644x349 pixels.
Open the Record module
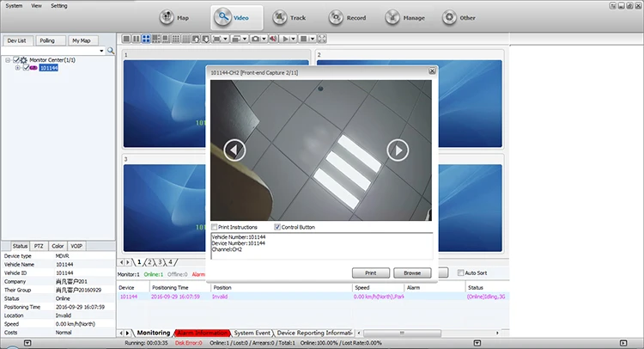[x=345, y=17]
